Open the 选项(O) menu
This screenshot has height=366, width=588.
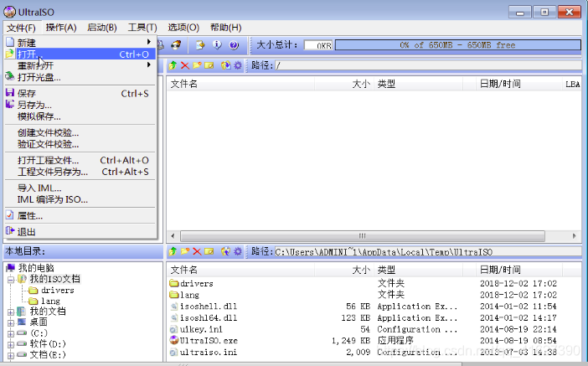coord(183,28)
